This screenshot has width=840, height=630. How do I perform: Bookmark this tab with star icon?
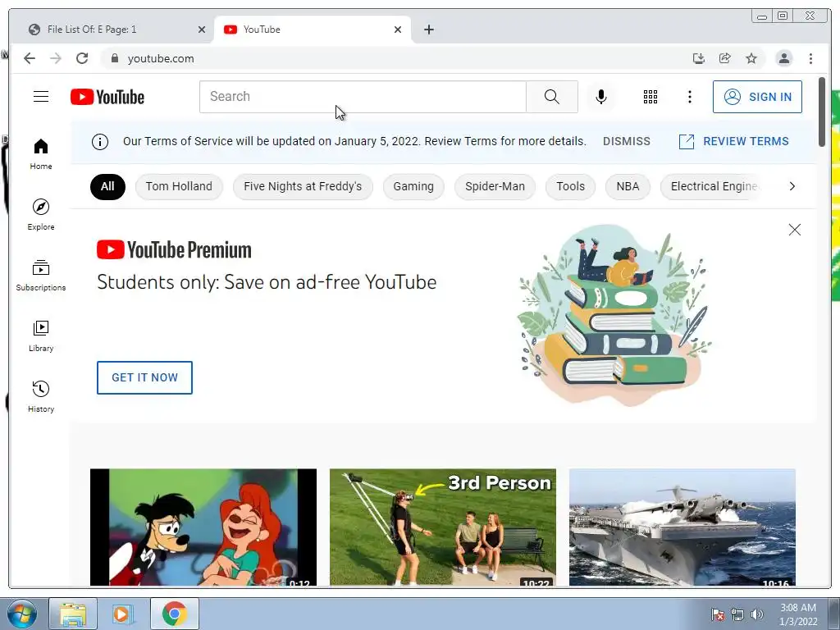coord(751,58)
